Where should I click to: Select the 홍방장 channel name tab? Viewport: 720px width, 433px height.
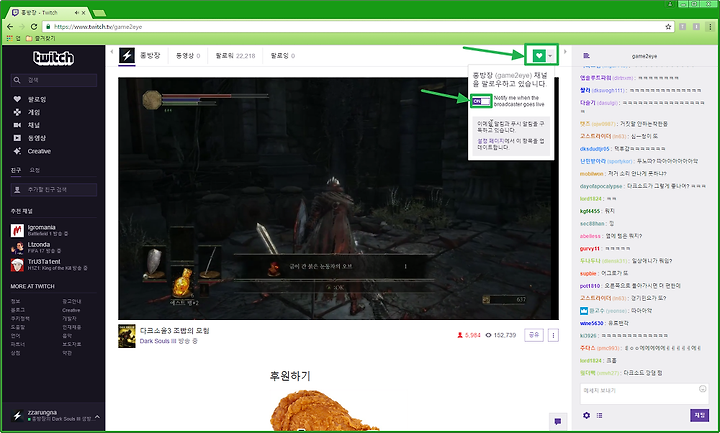[150, 56]
